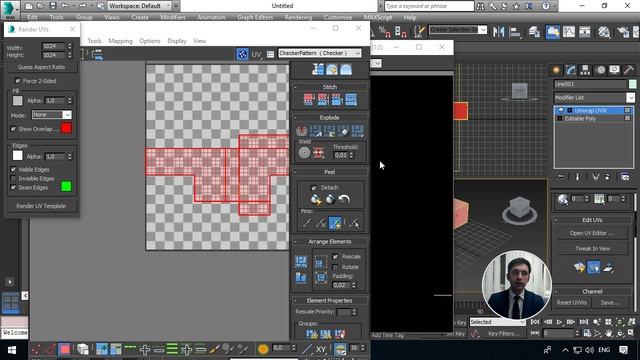The image size is (640, 360).
Task: Open the CheckerPattern texture dropdown
Action: 320,53
